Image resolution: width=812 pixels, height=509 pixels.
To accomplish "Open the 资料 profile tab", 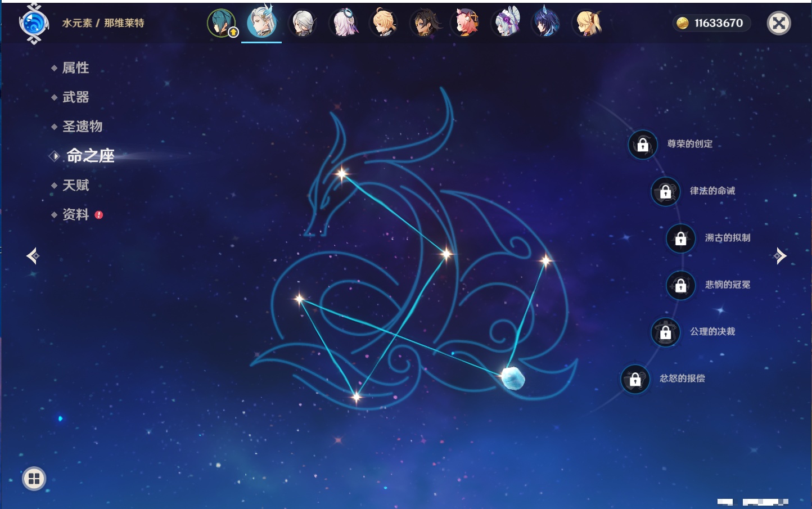I will (x=75, y=214).
